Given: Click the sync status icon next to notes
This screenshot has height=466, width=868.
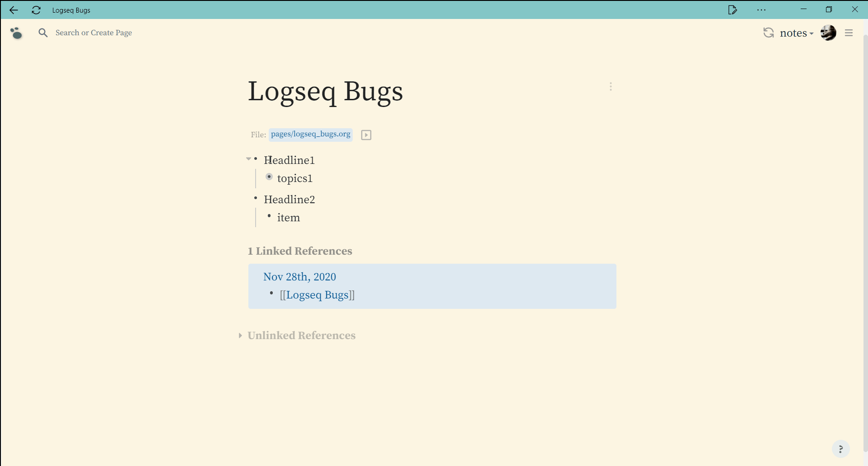Looking at the screenshot, I should click(x=769, y=33).
